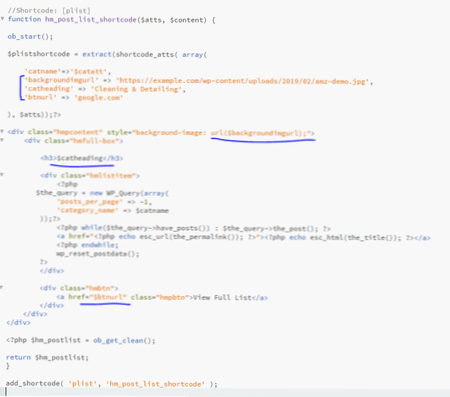This screenshot has height=397, width=450.
Task: Click the div class="hmbtn" line
Action: coord(79,288)
